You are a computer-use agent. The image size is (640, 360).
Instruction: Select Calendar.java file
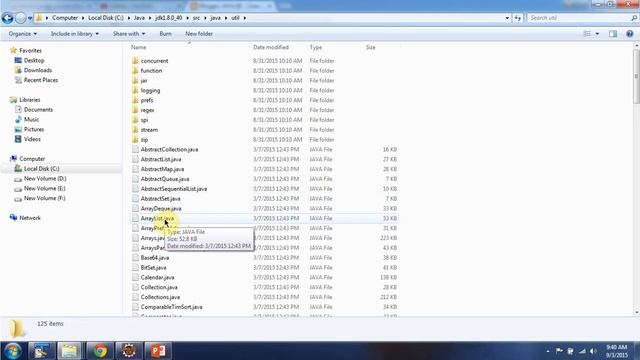point(158,277)
